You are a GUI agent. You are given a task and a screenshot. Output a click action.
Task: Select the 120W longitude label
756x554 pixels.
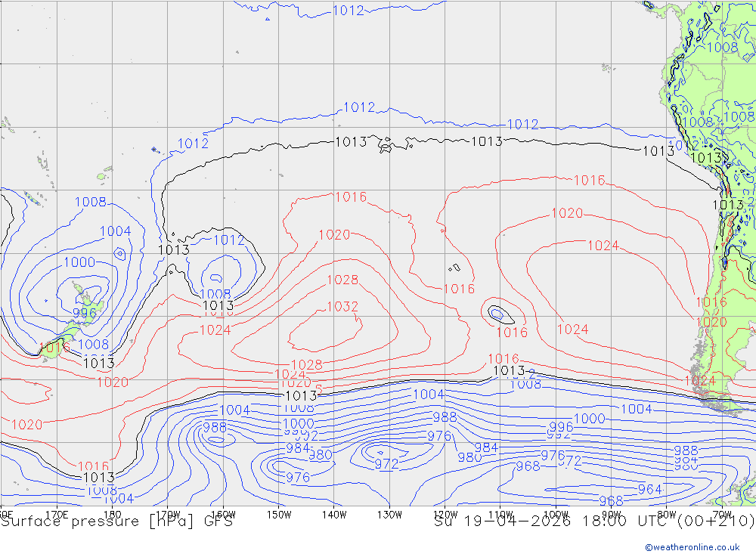coord(445,515)
